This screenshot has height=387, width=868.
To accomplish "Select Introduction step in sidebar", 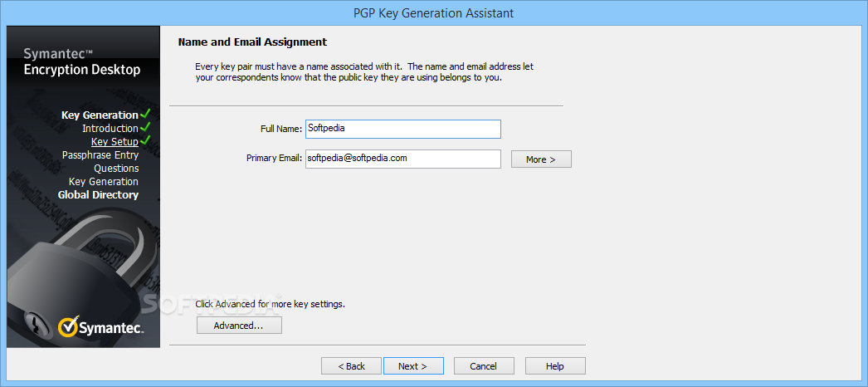I will click(x=110, y=129).
